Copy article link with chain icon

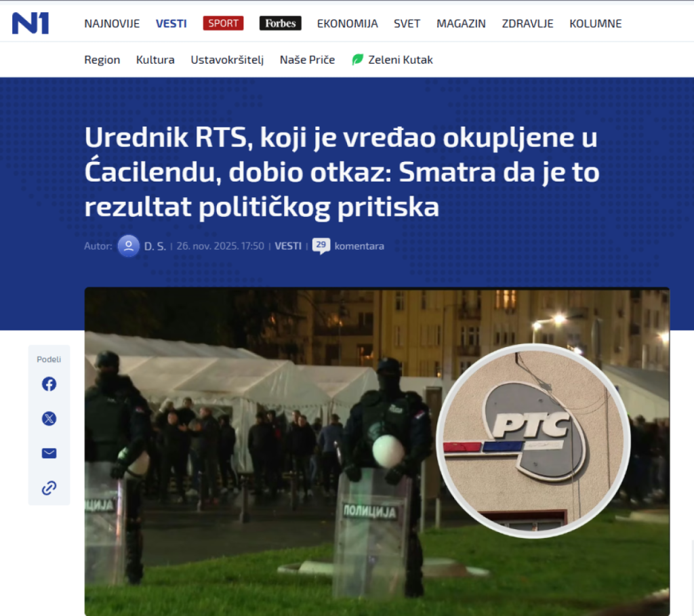tap(49, 488)
